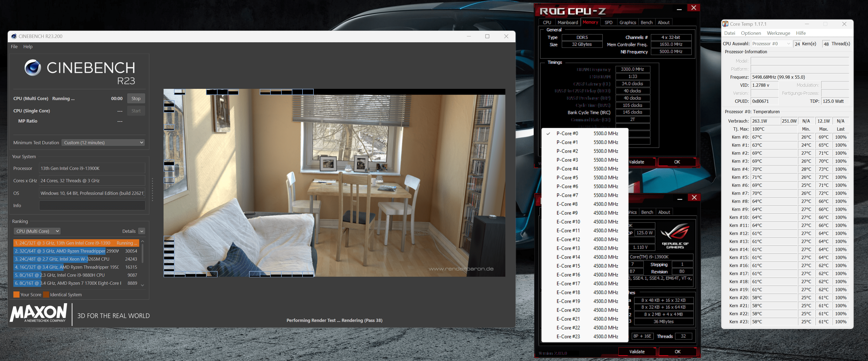Minimize the ROG CPU-Z Memory window

(x=679, y=9)
